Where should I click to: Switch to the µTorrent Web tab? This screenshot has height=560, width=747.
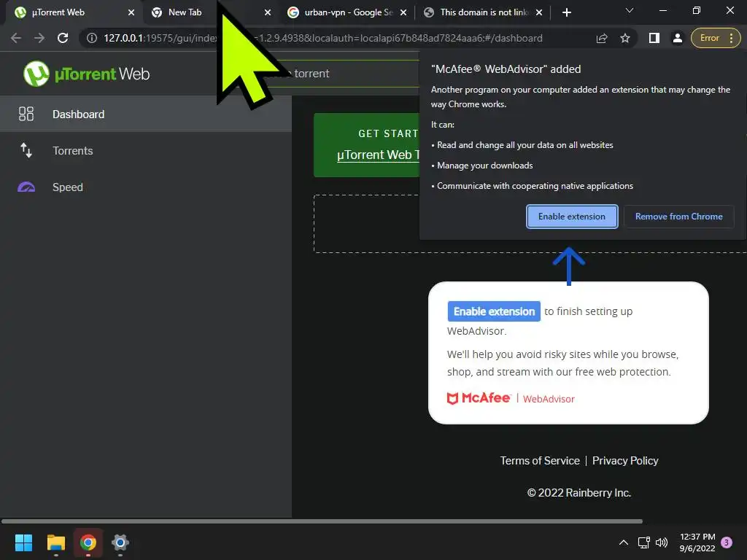click(71, 12)
